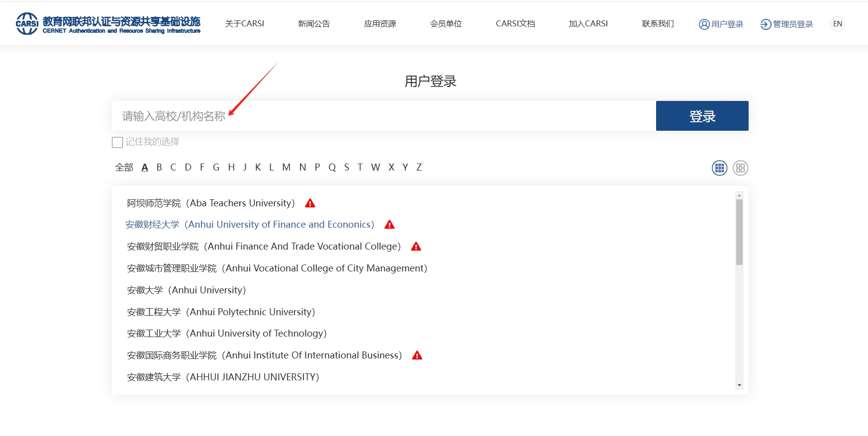Open the 加入CARSI menu
Screen dimensions: 868x436
click(588, 23)
